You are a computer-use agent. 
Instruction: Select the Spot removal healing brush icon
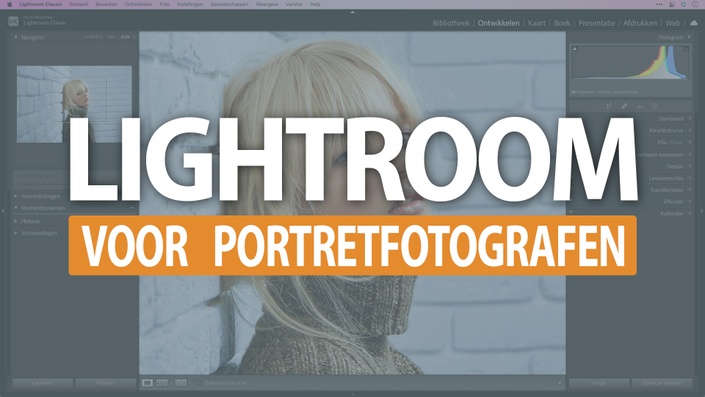click(624, 107)
